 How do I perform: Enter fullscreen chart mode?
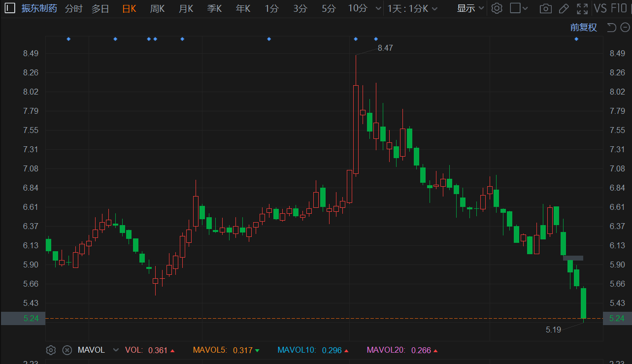pos(582,8)
